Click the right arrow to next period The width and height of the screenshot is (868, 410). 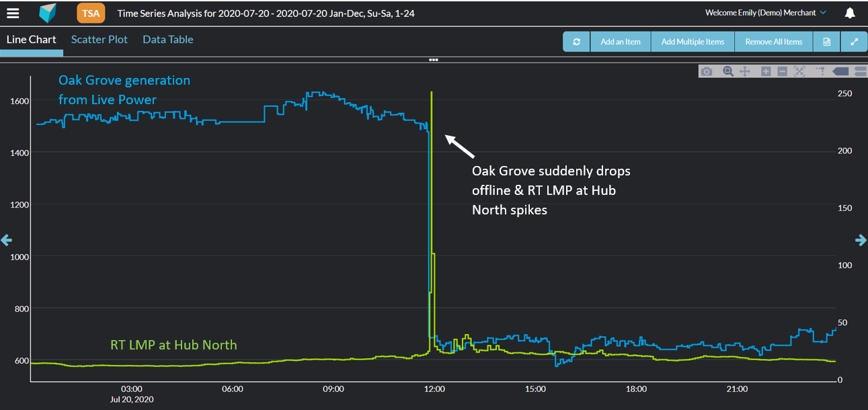pyautogui.click(x=861, y=240)
